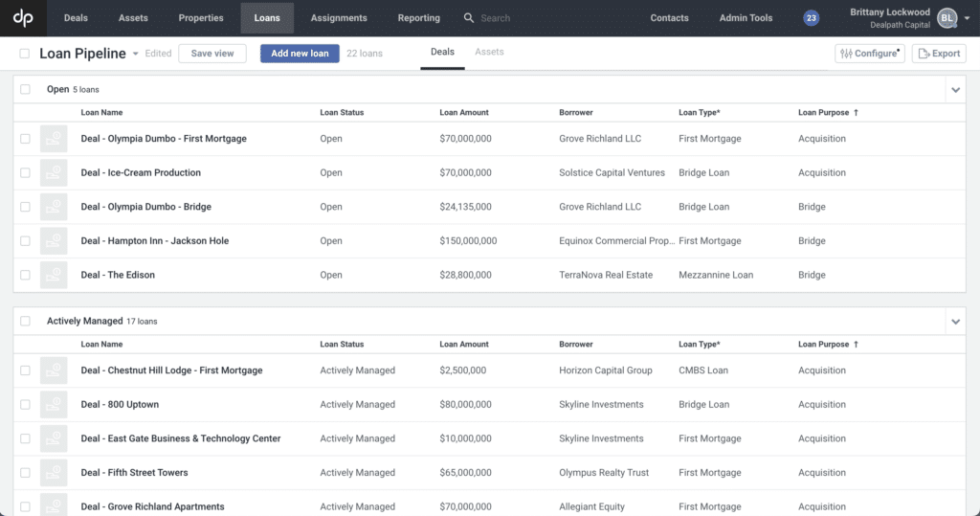Open the user account dropdown arrow

point(967,19)
